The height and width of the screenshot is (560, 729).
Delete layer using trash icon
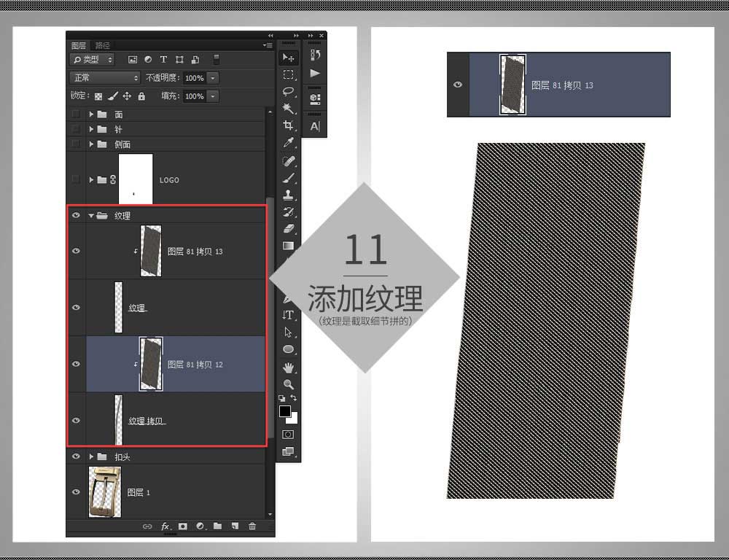point(252,526)
